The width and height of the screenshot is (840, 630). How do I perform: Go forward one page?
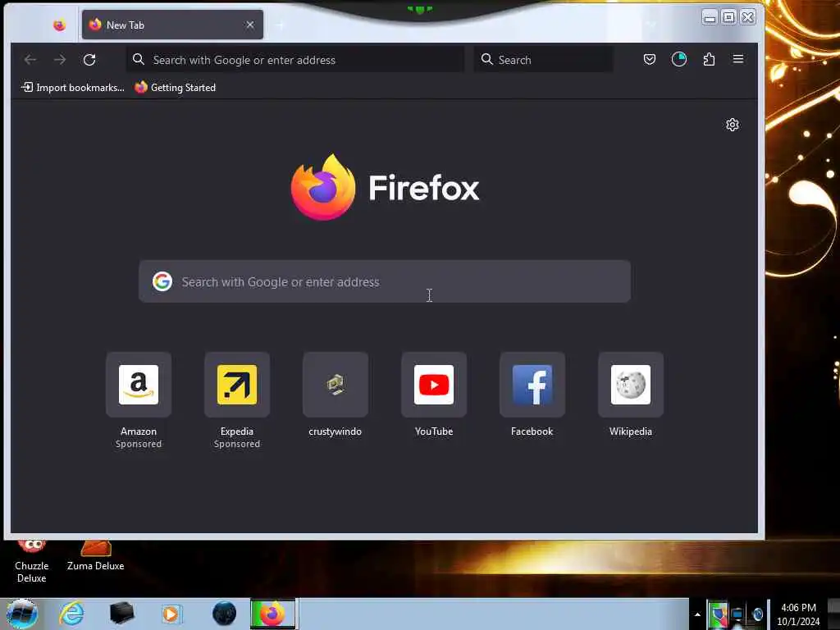(x=60, y=59)
